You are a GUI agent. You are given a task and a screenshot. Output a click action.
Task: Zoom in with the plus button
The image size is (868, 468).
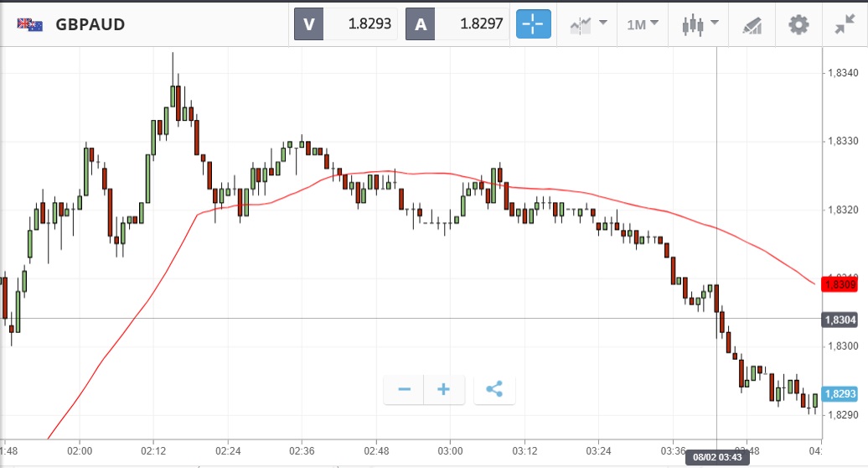coord(444,389)
